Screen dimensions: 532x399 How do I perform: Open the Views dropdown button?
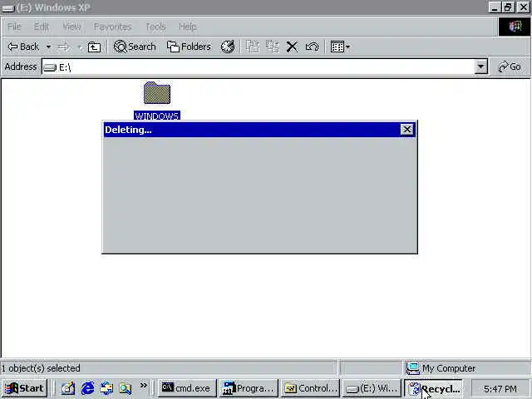(340, 47)
